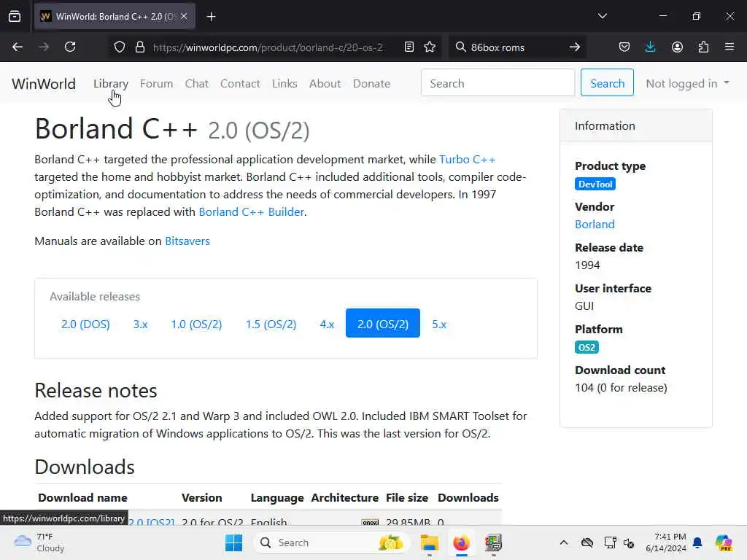The height and width of the screenshot is (560, 747).
Task: Select the 5.x release
Action: pyautogui.click(x=439, y=324)
